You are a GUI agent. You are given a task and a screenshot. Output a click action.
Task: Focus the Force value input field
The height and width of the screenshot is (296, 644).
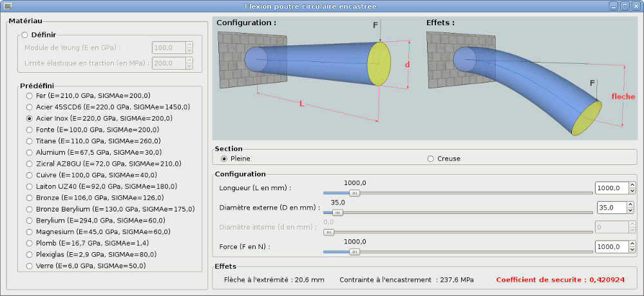pyautogui.click(x=612, y=246)
